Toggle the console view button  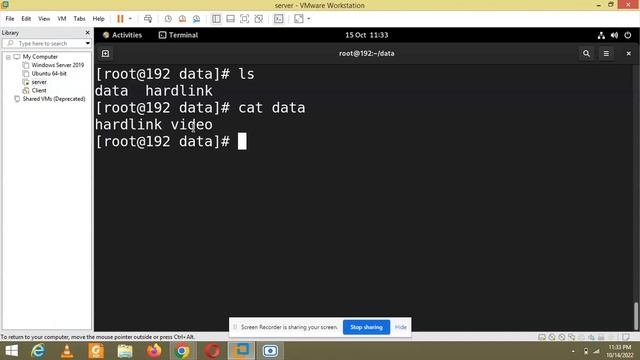click(278, 19)
